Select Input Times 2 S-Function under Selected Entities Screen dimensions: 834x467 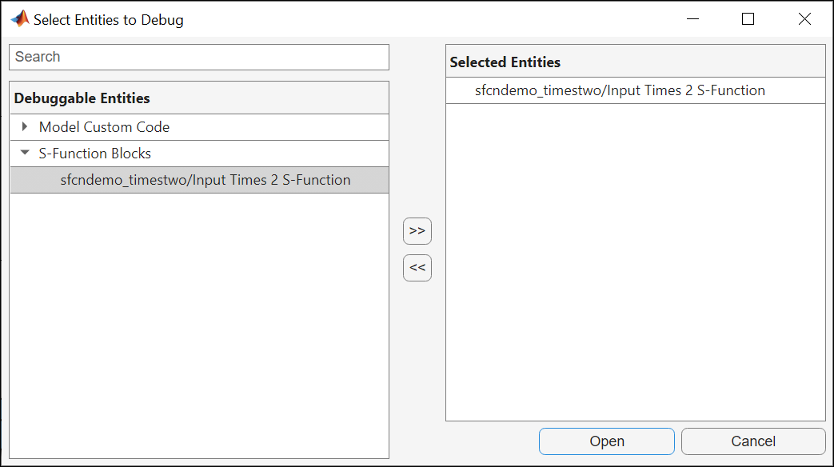620,90
